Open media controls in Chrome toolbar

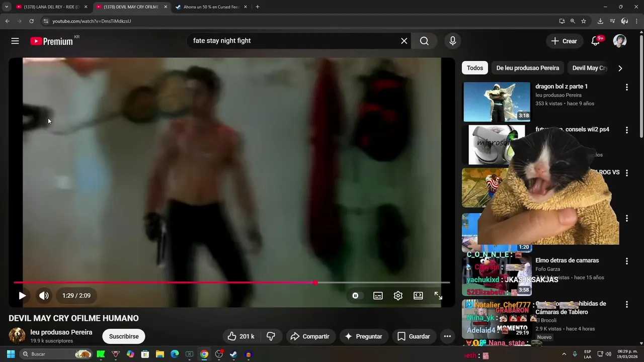point(612,21)
